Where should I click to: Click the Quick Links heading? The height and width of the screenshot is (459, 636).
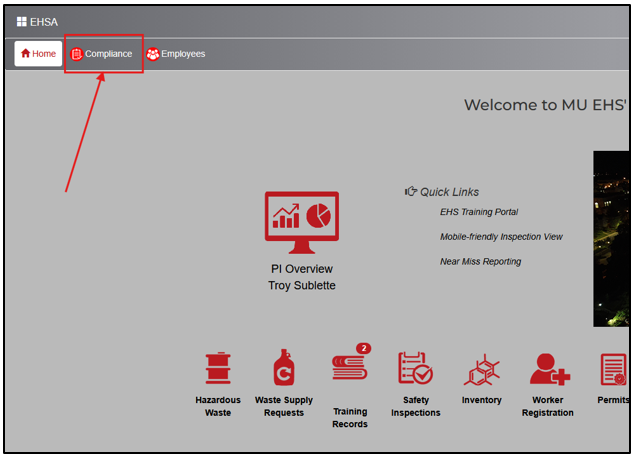[x=448, y=192]
